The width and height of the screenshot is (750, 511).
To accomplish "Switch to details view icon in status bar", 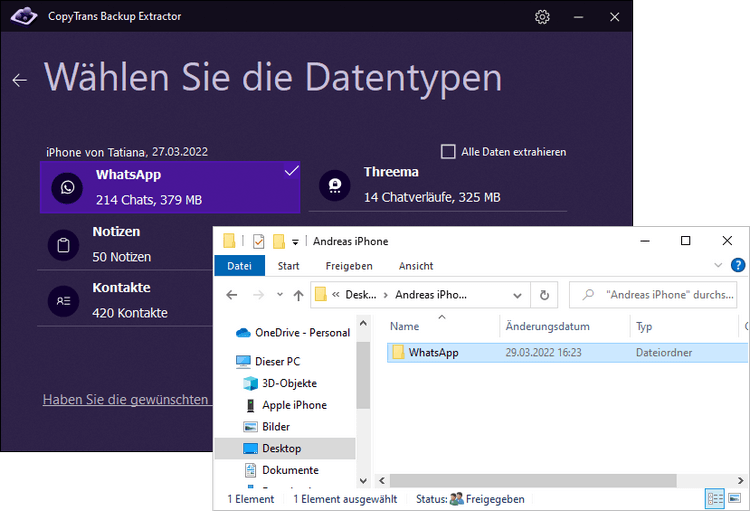I will (x=715, y=499).
